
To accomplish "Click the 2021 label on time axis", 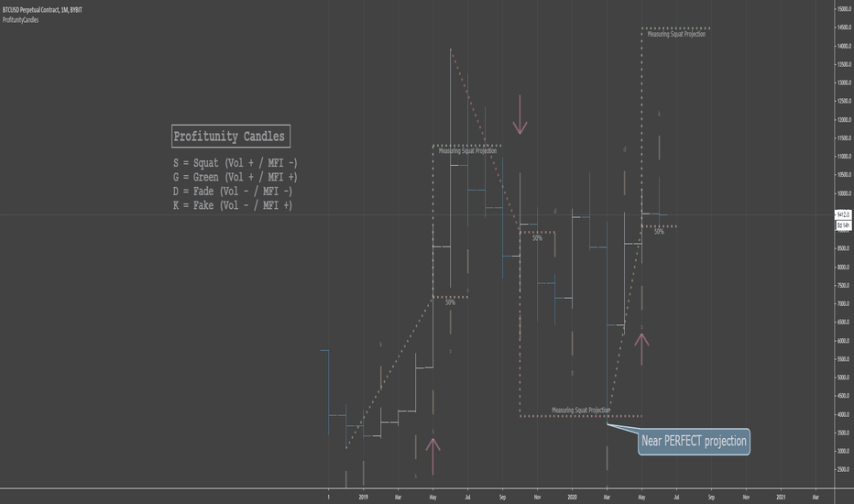I will [781, 497].
